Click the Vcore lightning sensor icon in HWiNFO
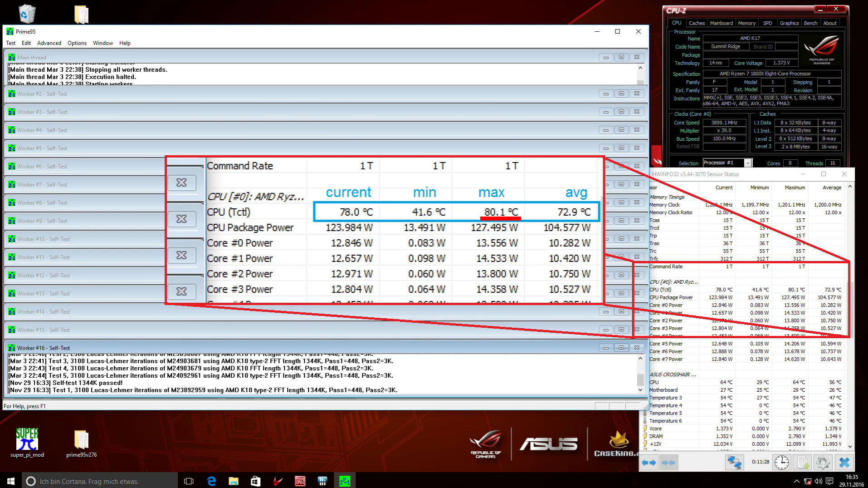868x488 pixels. pyautogui.click(x=645, y=429)
